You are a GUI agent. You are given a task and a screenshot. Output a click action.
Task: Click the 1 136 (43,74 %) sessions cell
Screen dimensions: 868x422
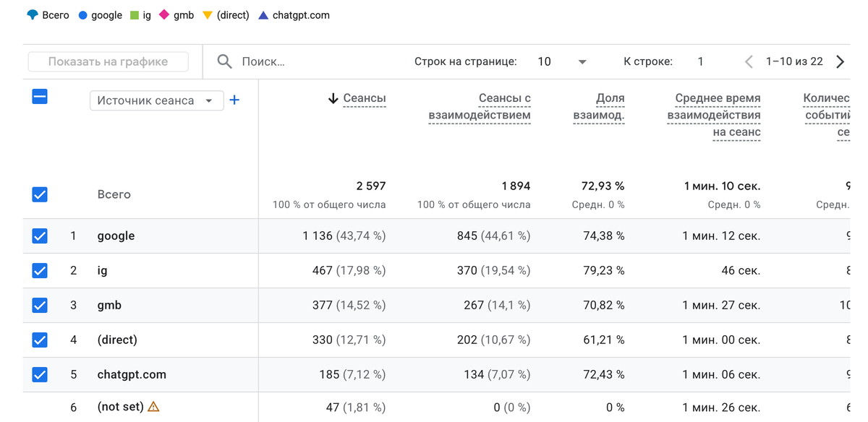click(344, 236)
